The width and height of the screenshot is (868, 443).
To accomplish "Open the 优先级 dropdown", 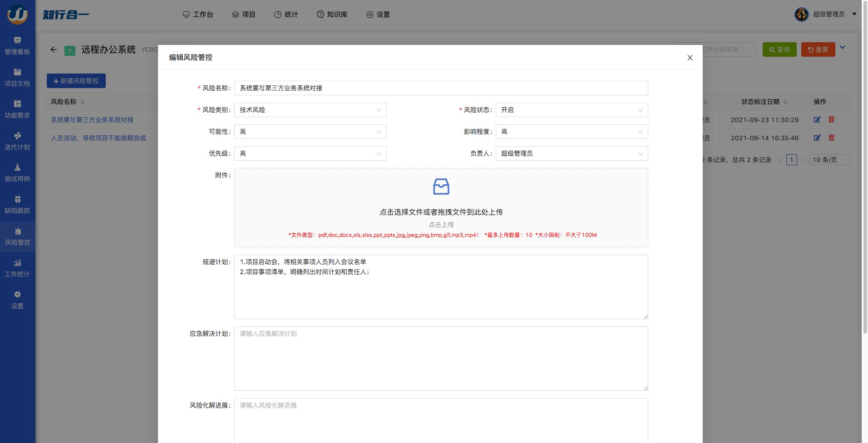I will coord(310,153).
